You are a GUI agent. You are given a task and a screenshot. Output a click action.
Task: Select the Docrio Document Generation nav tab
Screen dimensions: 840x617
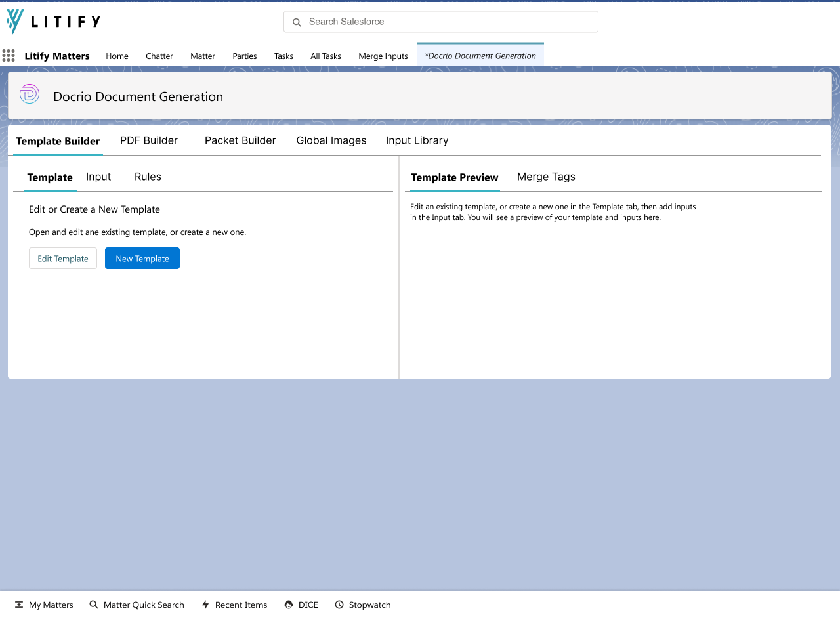pos(480,56)
